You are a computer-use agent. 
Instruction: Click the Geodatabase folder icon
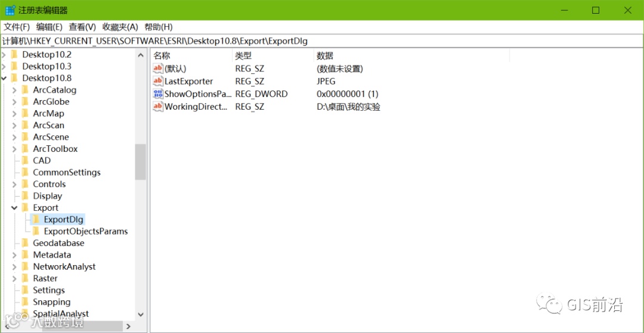(x=25, y=243)
